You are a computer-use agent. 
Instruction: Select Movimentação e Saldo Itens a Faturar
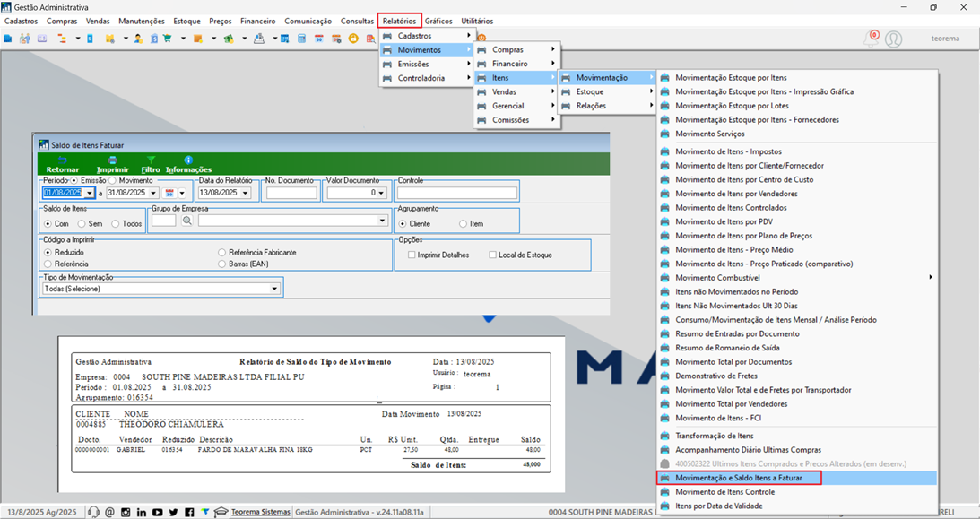tap(739, 478)
